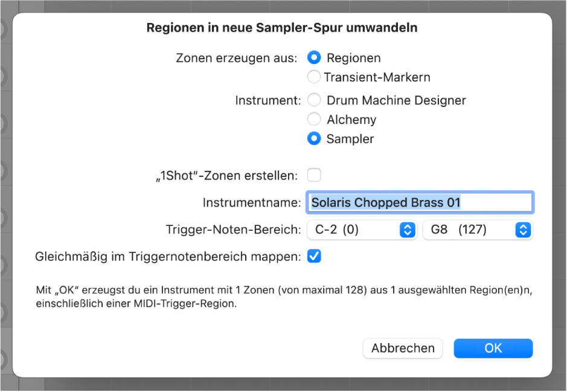
Task: Select "Alchemy" as the instrument
Action: 314,119
